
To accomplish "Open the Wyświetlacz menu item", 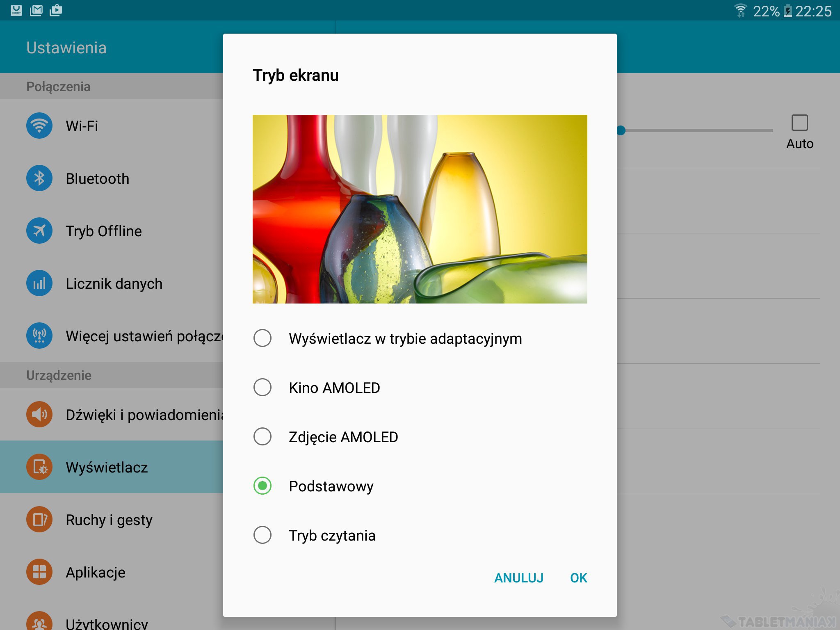I will pos(107,467).
